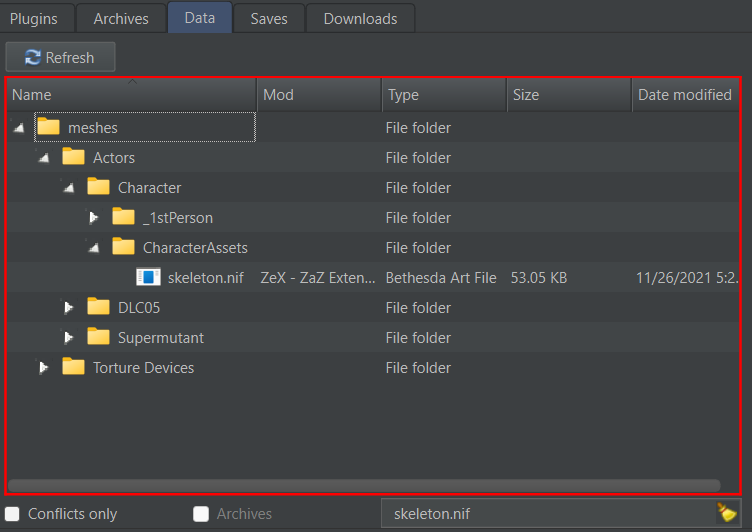Select the Supermutant tree row
Image resolution: width=752 pixels, height=532 pixels.
click(x=373, y=338)
